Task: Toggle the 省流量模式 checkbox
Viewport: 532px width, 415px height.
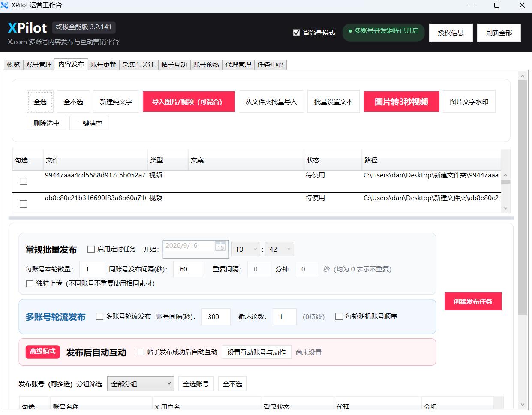Action: point(296,33)
